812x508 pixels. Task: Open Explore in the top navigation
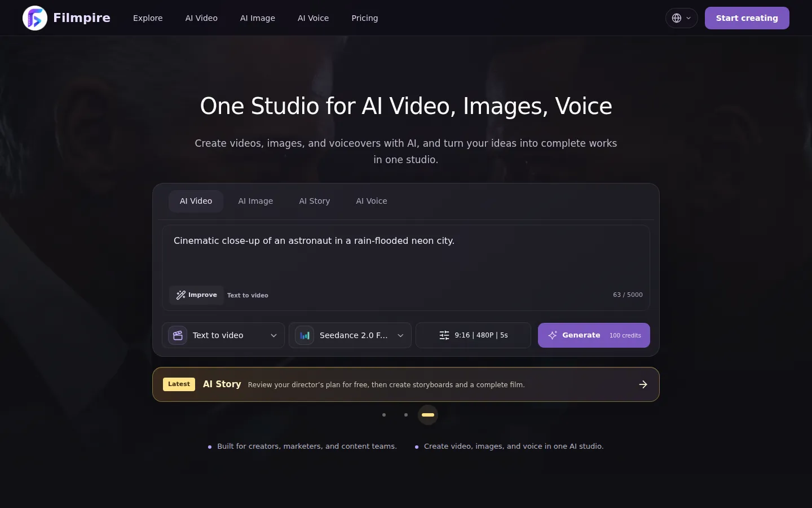click(148, 18)
